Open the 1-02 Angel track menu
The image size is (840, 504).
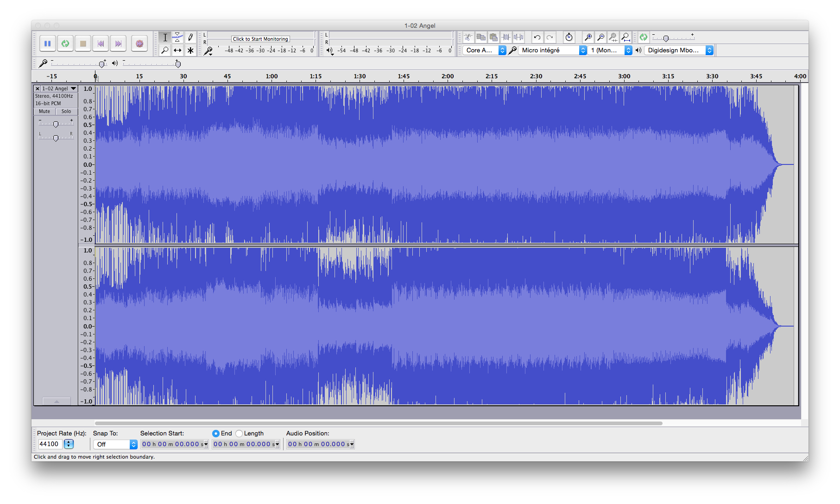[73, 88]
